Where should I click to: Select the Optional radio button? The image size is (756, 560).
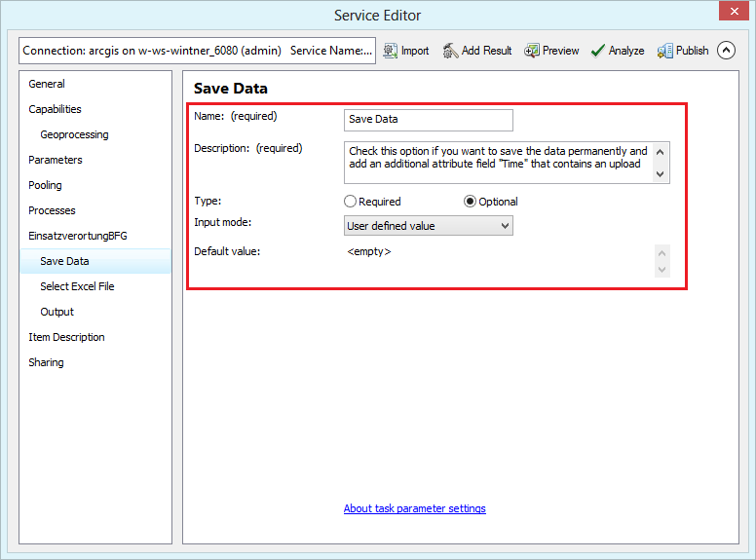point(471,202)
